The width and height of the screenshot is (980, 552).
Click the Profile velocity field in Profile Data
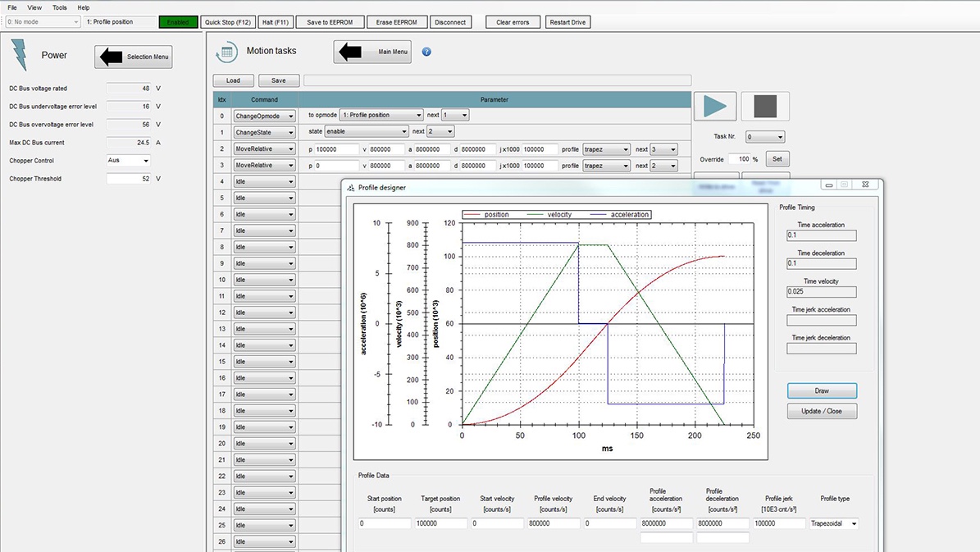pos(553,523)
